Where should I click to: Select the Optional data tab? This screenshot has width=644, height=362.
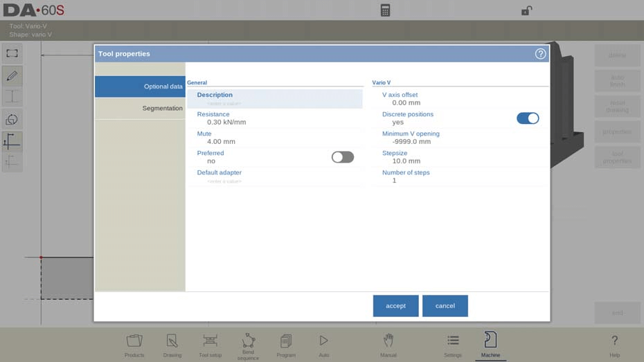click(x=140, y=87)
